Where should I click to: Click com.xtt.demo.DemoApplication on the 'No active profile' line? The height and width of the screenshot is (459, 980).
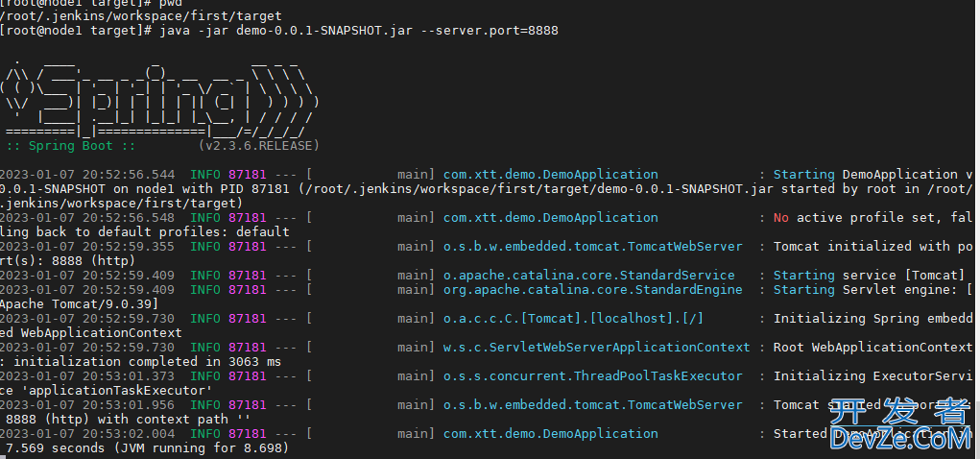click(x=551, y=218)
